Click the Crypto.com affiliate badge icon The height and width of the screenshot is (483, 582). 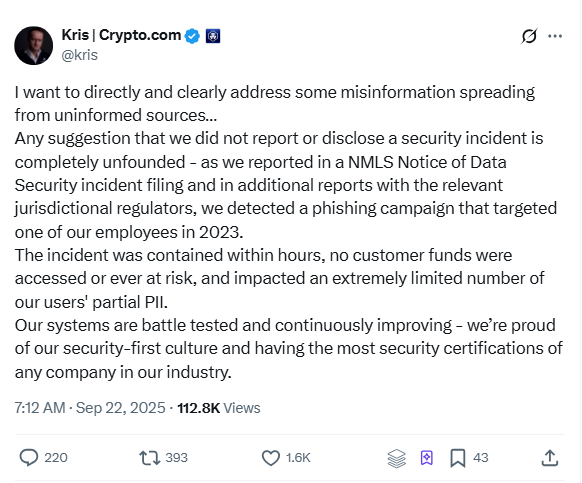pos(213,36)
